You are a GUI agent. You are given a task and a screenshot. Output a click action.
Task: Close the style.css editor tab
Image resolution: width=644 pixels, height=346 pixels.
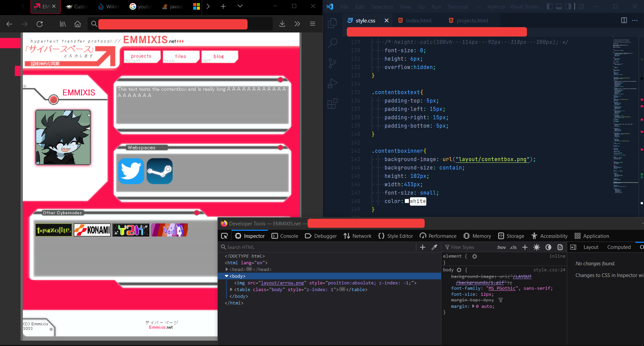(x=386, y=20)
